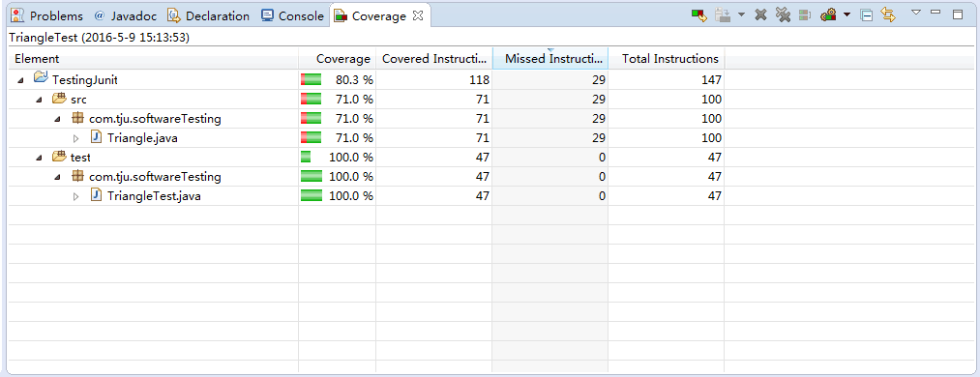Maximize the Coverage view panel
980x377 pixels.
point(958,14)
